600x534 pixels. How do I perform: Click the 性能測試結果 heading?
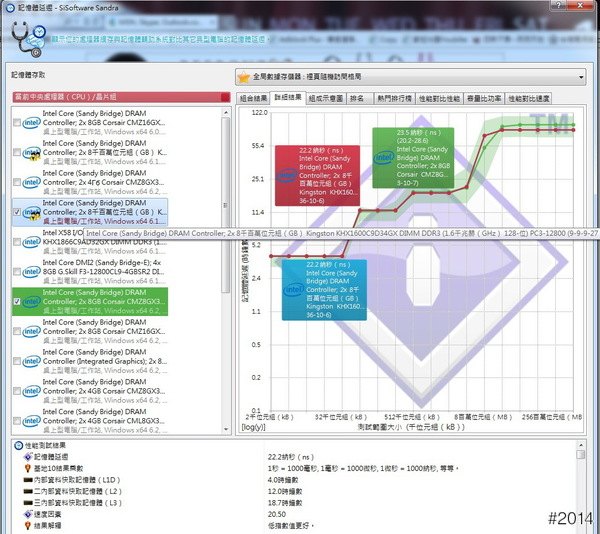(x=45, y=445)
